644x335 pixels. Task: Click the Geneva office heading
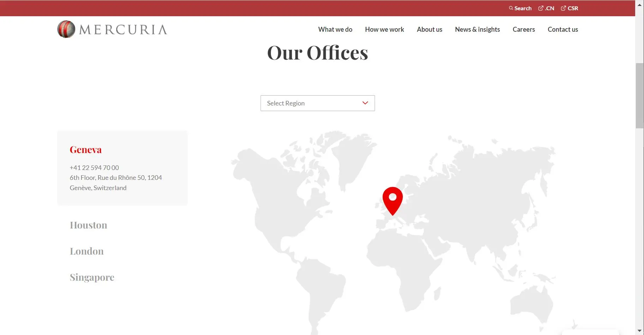click(x=85, y=150)
